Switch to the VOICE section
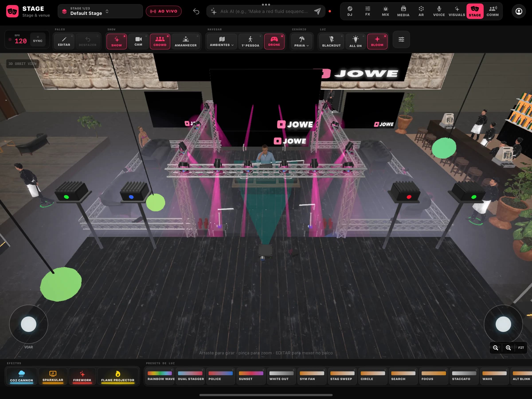Image resolution: width=532 pixels, height=399 pixels. (x=439, y=11)
